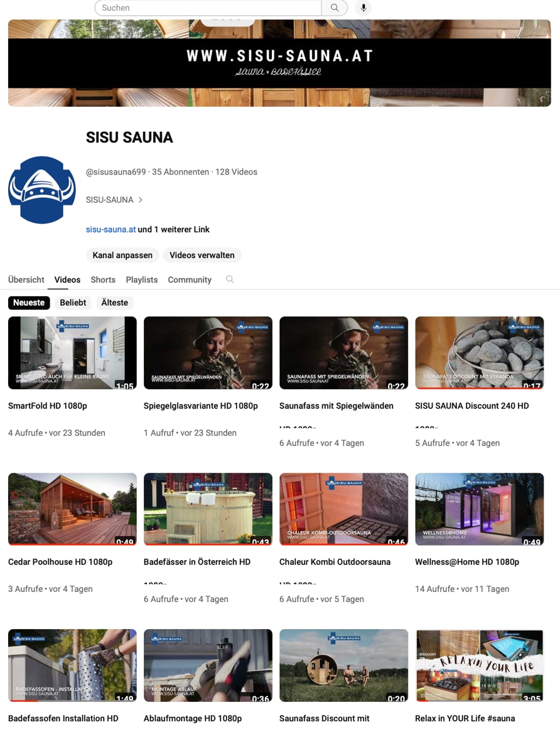The image size is (560, 732).
Task: Open the SISU SAUNA channel avatar
Action: [42, 190]
